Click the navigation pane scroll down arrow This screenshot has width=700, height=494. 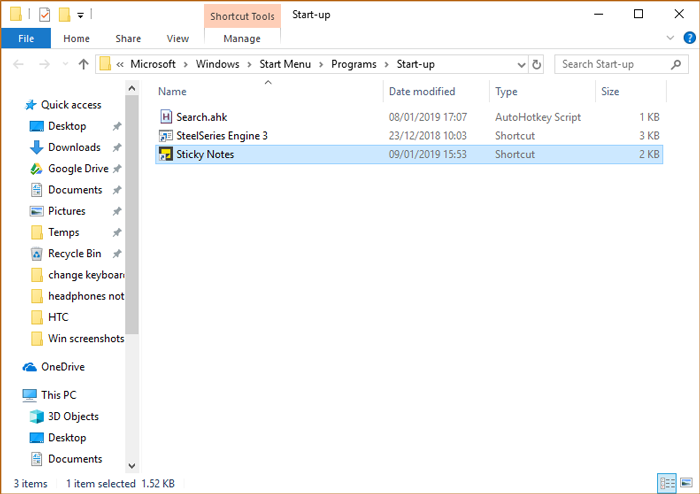pyautogui.click(x=132, y=466)
